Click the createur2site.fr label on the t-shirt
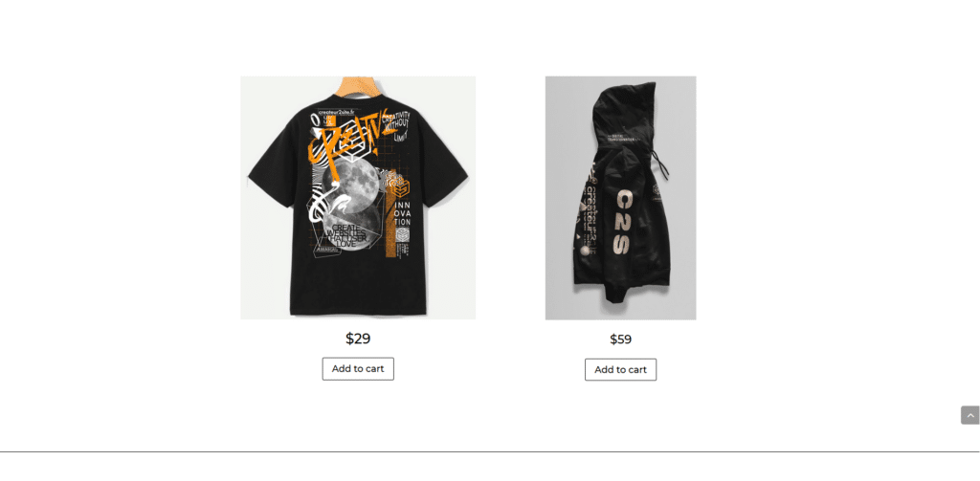The height and width of the screenshot is (481, 980). pos(336,113)
